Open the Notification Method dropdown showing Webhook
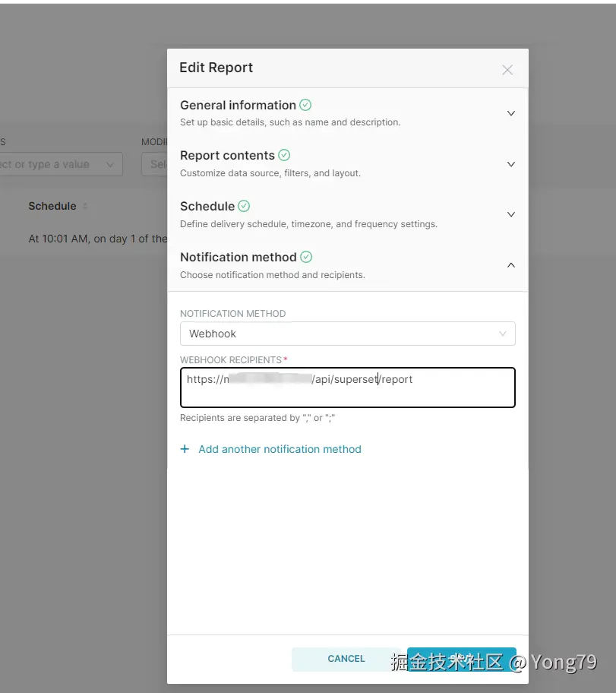 click(347, 334)
